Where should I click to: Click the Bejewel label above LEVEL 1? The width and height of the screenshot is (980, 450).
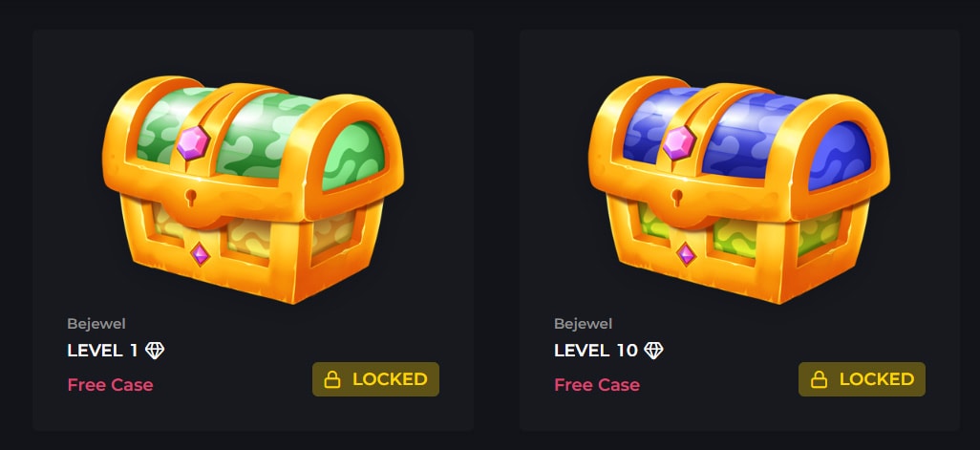pos(96,324)
